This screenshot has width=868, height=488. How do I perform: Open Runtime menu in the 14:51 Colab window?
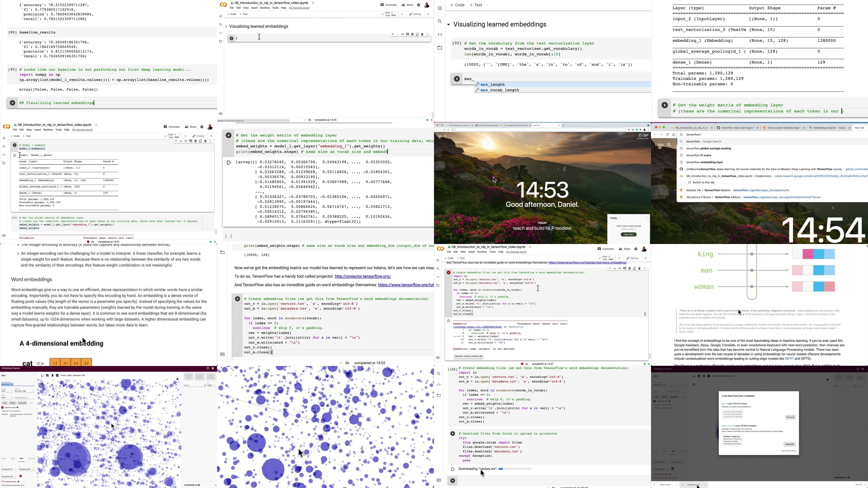[48, 130]
